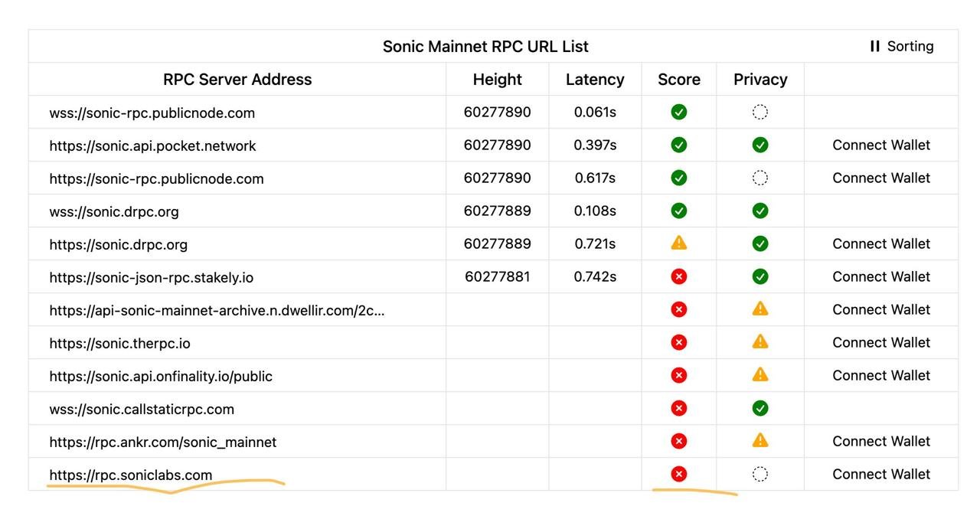Connect Wallet for https://sonic.drpc.org
The height and width of the screenshot is (516, 980).
click(881, 243)
